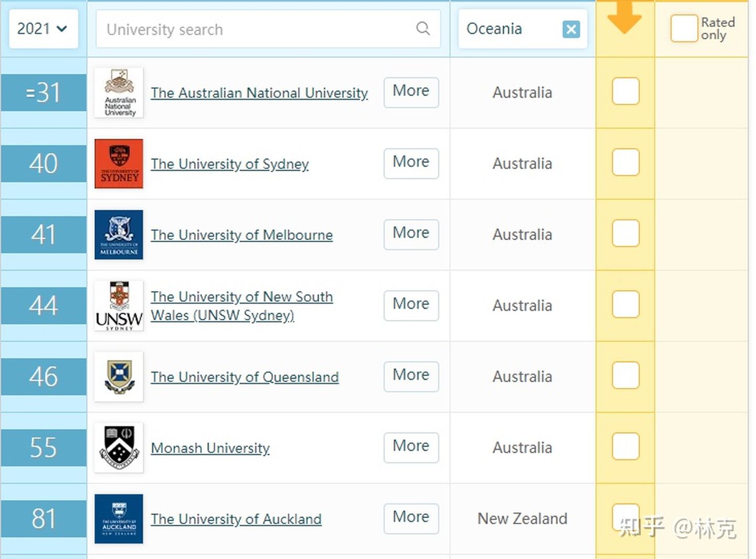This screenshot has height=559, width=756.
Task: Click the New Zealand country cell
Action: pyautogui.click(x=522, y=519)
